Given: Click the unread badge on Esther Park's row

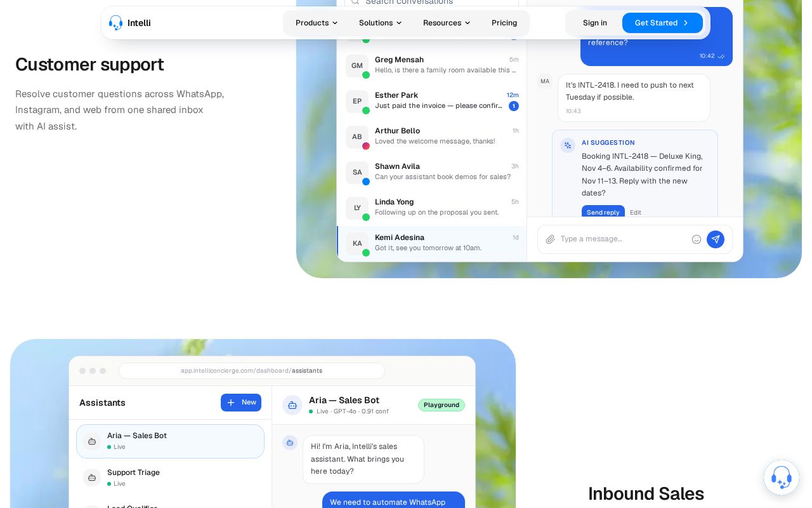Looking at the screenshot, I should click(514, 106).
